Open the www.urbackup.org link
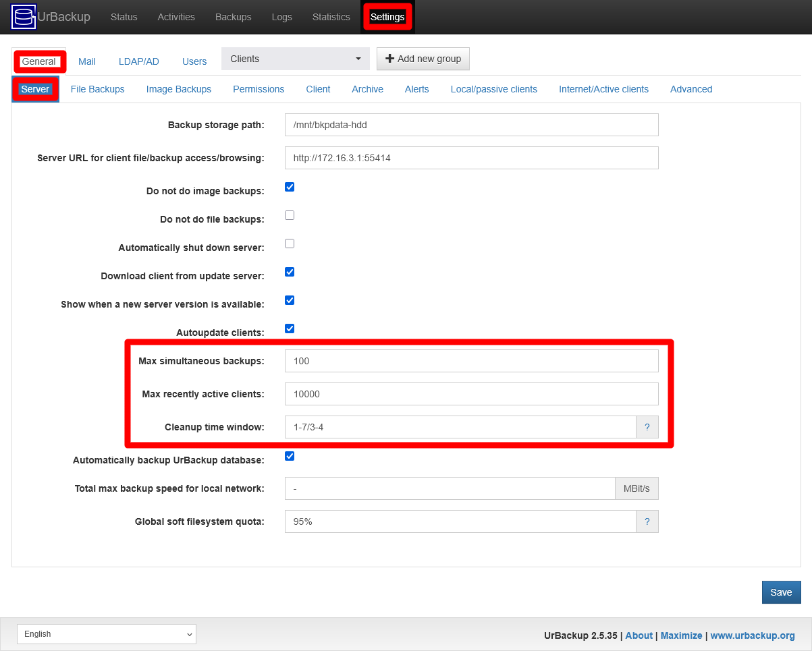 point(753,635)
